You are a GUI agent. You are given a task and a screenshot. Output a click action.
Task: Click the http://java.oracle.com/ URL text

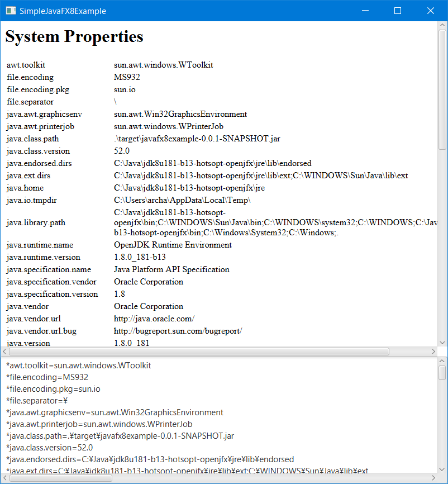click(x=154, y=319)
